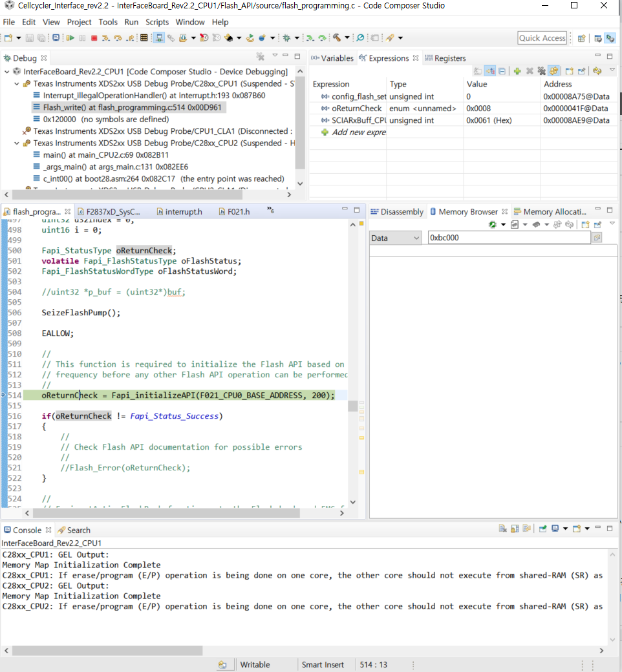Toggle Continuous Refresh in Expressions view
The image size is (622, 672).
pos(553,71)
